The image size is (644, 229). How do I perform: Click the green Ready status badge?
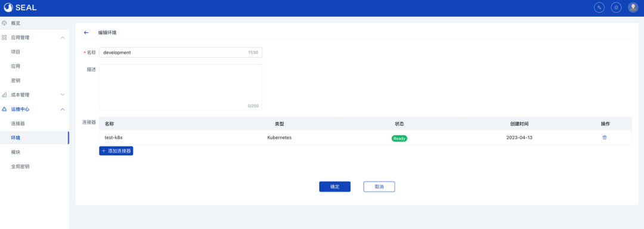coord(399,138)
